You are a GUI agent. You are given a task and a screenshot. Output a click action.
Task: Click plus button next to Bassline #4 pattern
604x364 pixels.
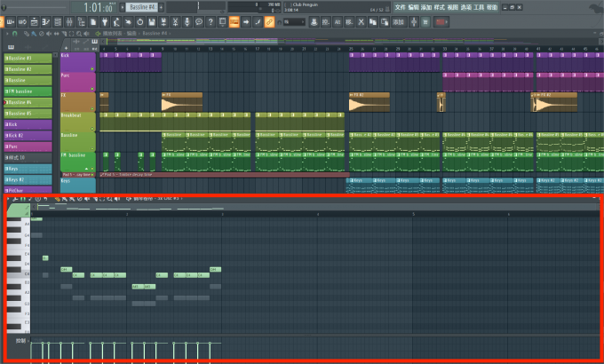(x=162, y=7)
